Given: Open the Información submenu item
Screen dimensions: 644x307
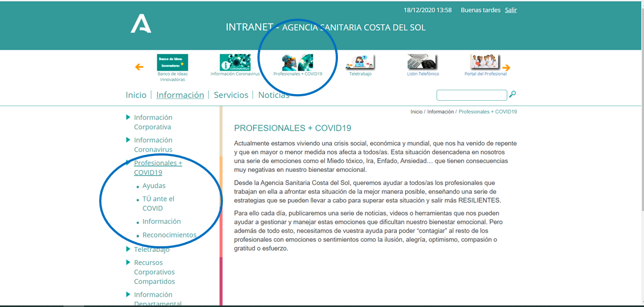Looking at the screenshot, I should 162,221.
